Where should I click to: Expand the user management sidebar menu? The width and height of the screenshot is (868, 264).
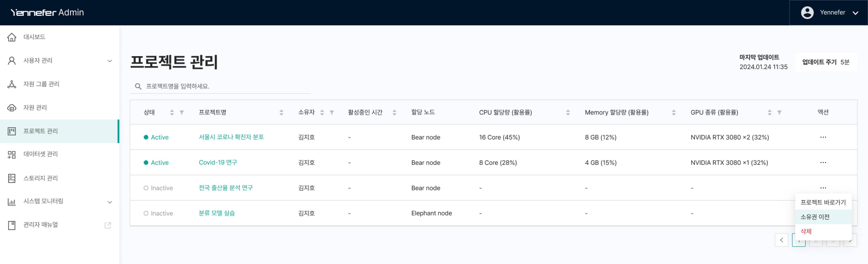(x=109, y=61)
